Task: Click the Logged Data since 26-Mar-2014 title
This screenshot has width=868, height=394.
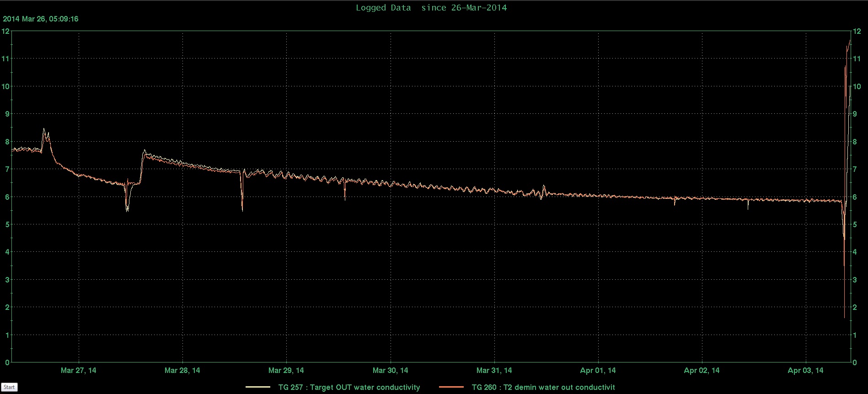Action: click(x=431, y=8)
